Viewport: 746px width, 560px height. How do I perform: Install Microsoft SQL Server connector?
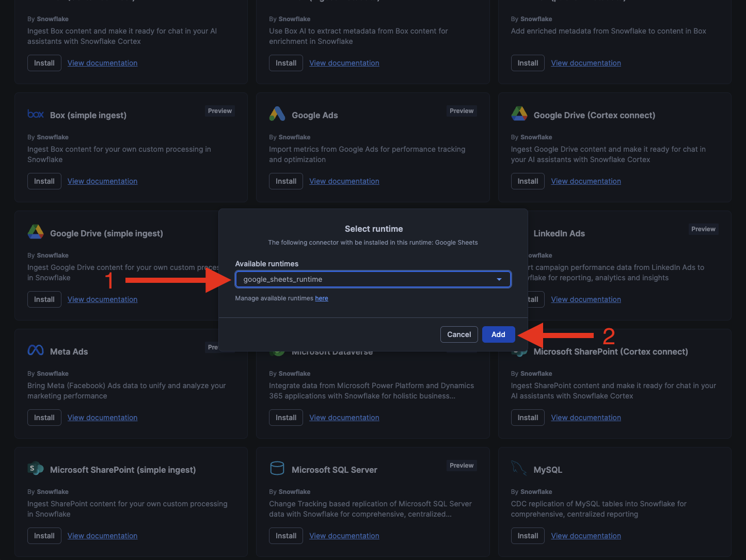coord(285,536)
